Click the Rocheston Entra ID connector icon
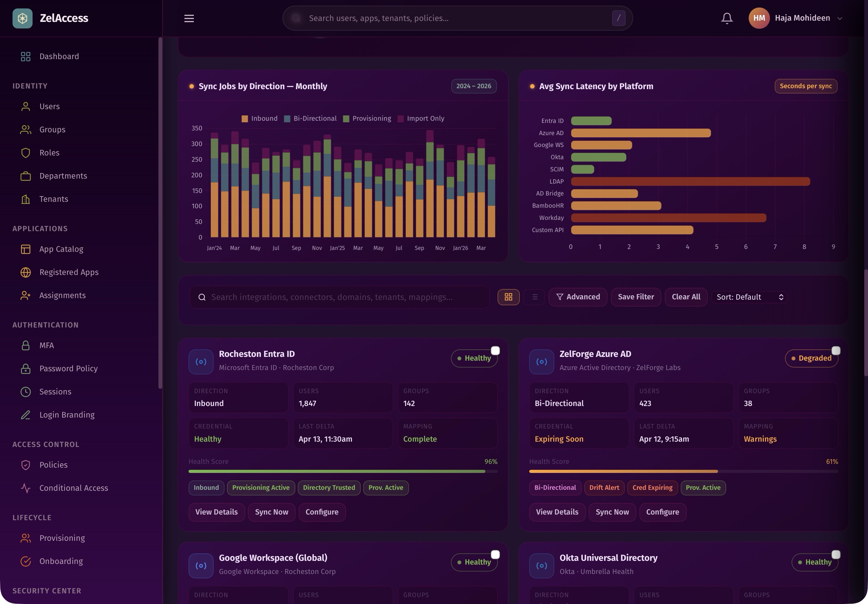Viewport: 868px width, 604px height. coord(201,362)
